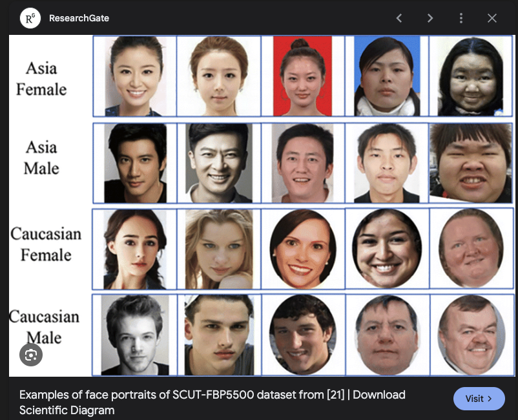The height and width of the screenshot is (420, 518).
Task: Select third oval portrait in Caucasian Female row
Action: tap(302, 249)
